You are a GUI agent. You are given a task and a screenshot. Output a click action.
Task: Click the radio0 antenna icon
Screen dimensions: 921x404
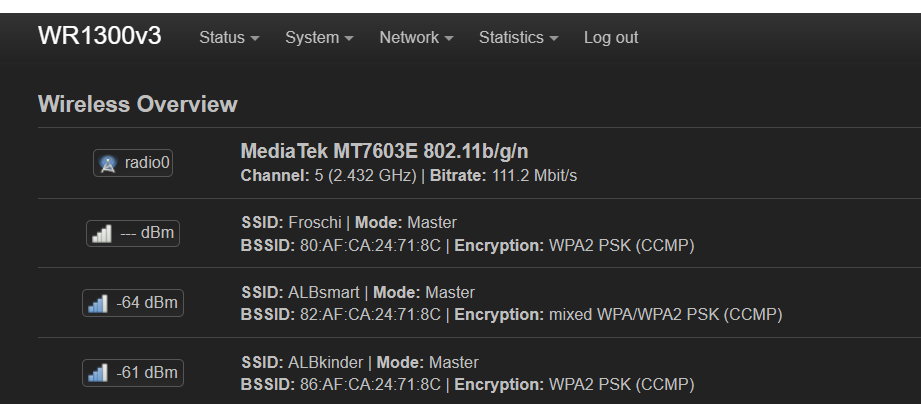107,164
